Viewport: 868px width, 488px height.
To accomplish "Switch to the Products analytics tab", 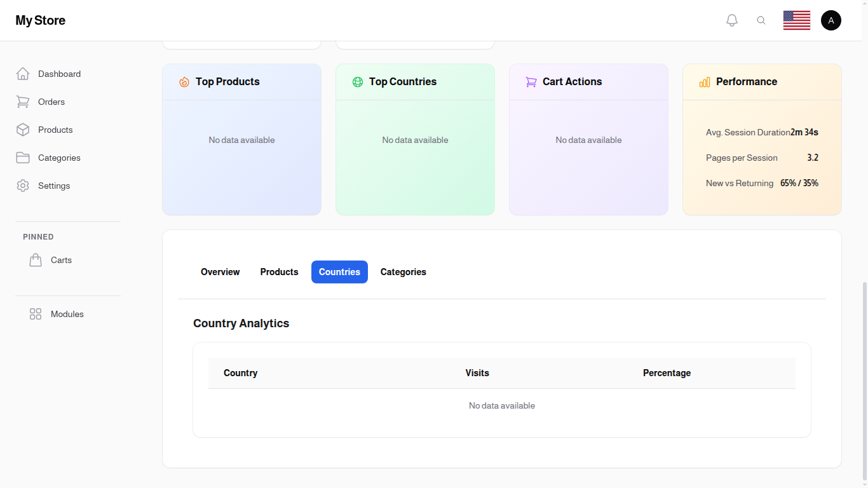I will click(x=279, y=271).
